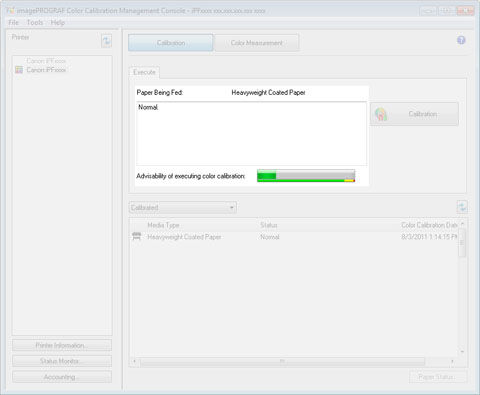Click the help question mark icon
This screenshot has height=395, width=480.
(x=461, y=40)
